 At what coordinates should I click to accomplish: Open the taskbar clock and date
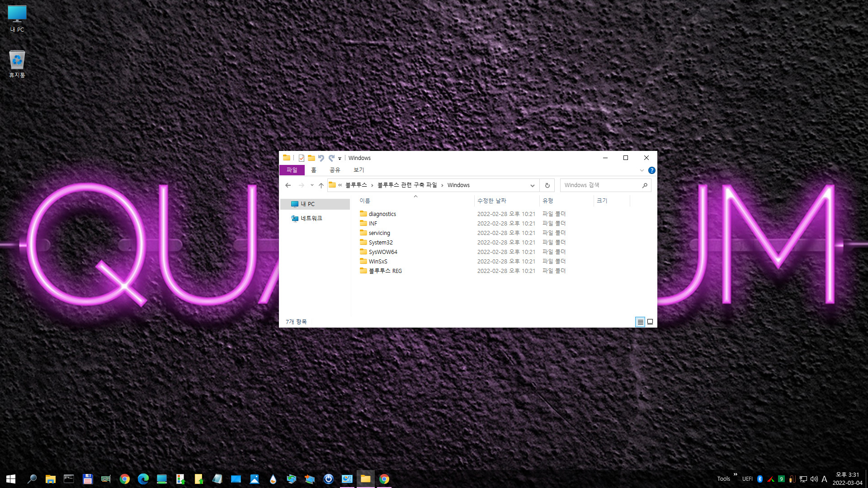[847, 479]
